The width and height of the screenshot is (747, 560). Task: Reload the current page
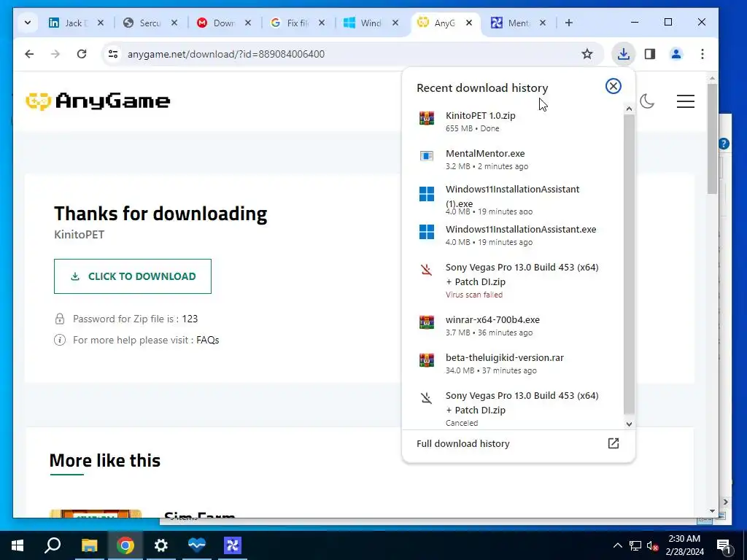click(82, 54)
